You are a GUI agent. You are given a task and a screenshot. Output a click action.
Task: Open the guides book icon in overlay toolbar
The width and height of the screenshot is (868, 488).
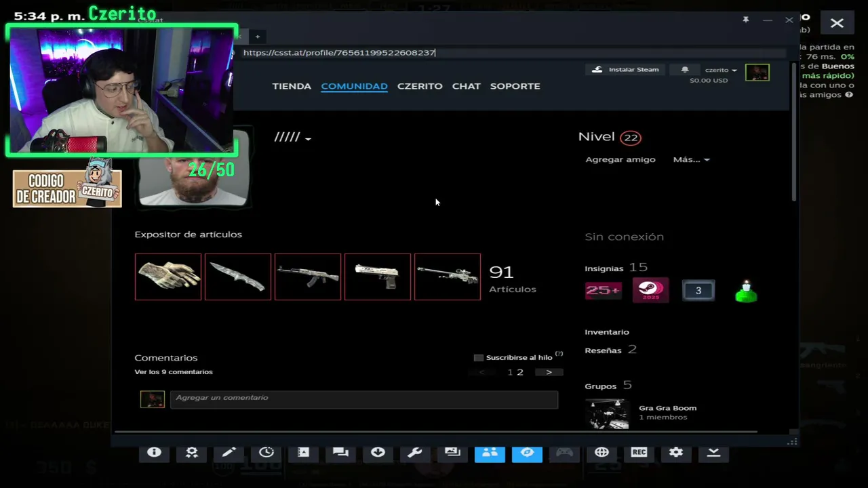303,453
